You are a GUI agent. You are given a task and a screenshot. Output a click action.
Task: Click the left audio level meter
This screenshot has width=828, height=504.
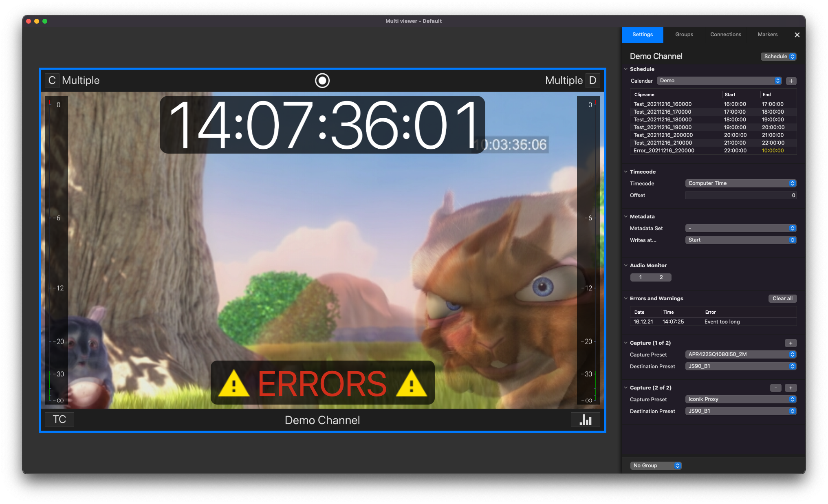click(57, 250)
